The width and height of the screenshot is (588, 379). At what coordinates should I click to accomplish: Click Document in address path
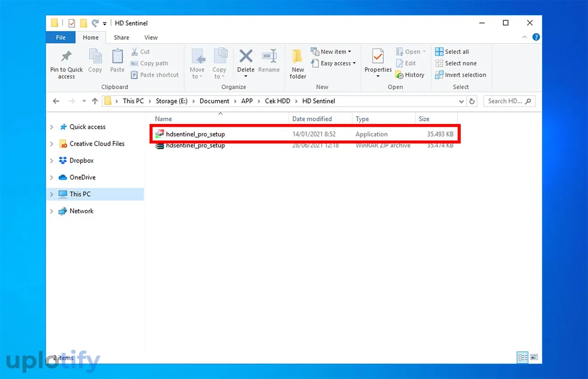(x=215, y=101)
